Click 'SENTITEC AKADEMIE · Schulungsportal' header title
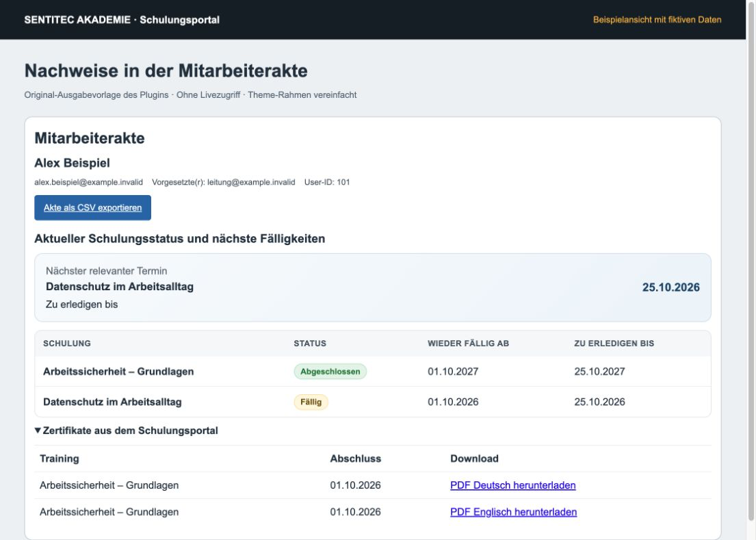The height and width of the screenshot is (540, 756). click(122, 20)
